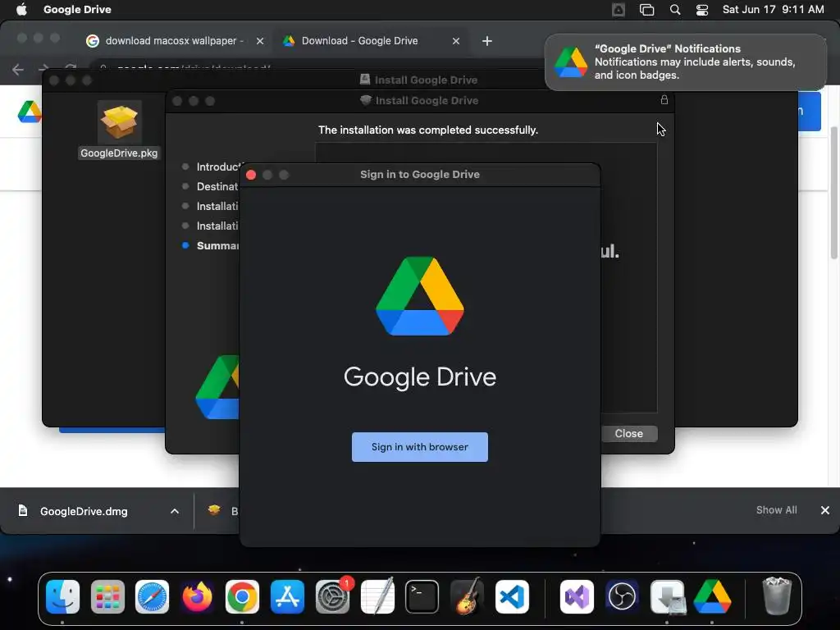Screen dimensions: 840x630
Task: Click browser back arrow
Action: coord(18,69)
